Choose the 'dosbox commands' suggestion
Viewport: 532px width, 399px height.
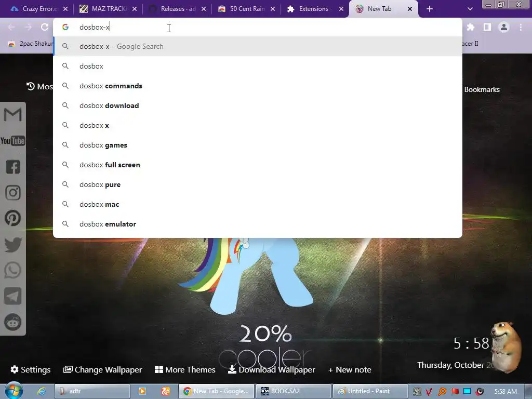(258, 86)
